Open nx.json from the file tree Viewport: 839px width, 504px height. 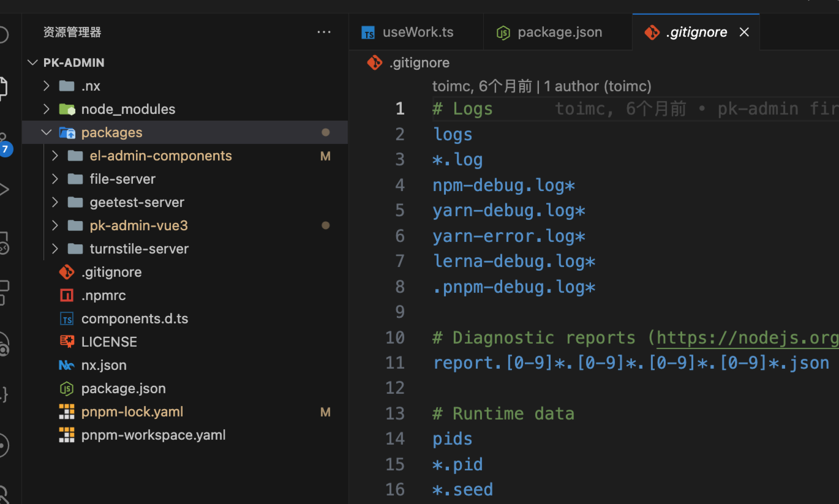pyautogui.click(x=103, y=365)
